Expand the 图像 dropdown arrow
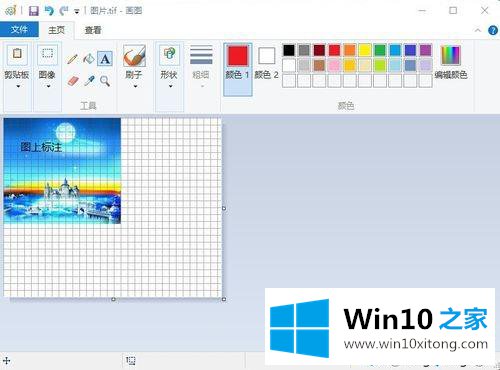Viewport: 500px width, 370px height. pyautogui.click(x=48, y=86)
